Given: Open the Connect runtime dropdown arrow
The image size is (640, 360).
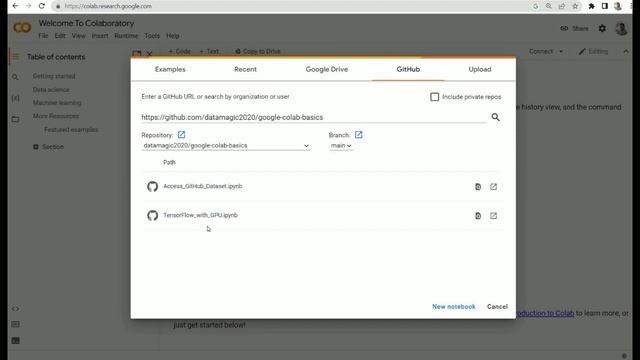Looking at the screenshot, I should click(561, 51).
